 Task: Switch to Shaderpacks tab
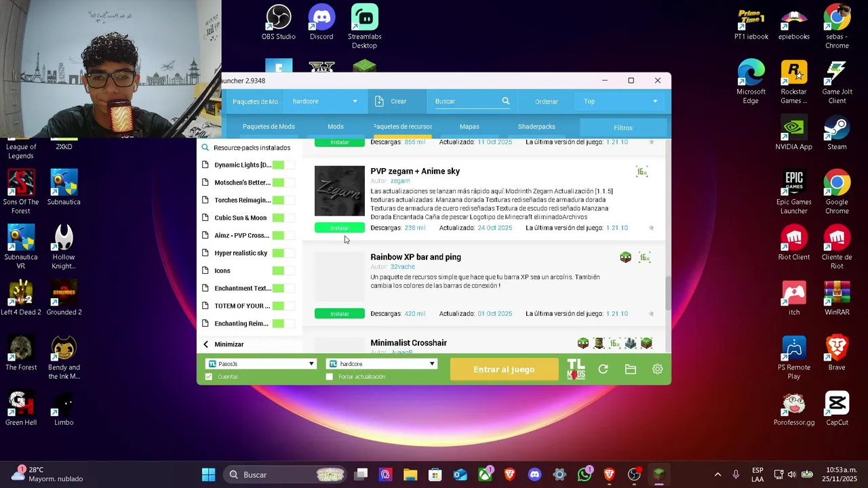(536, 127)
